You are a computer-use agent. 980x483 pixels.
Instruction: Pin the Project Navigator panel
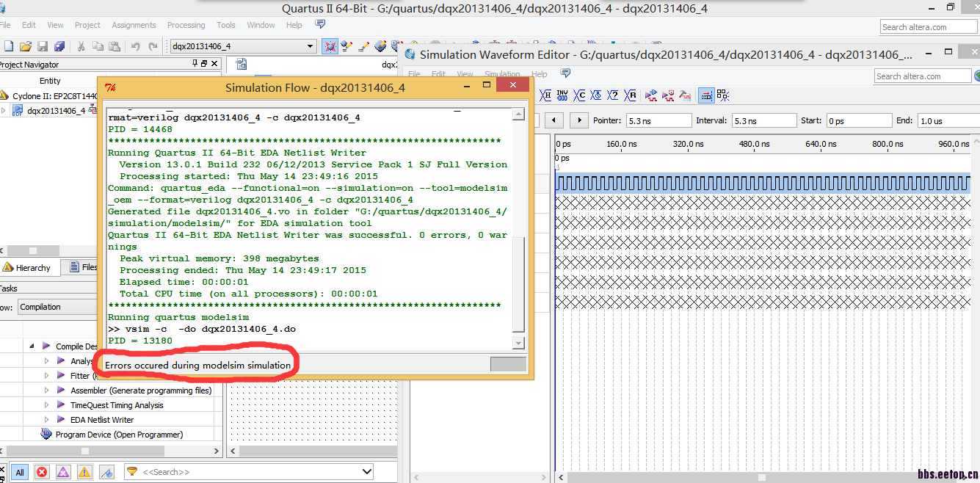click(196, 65)
